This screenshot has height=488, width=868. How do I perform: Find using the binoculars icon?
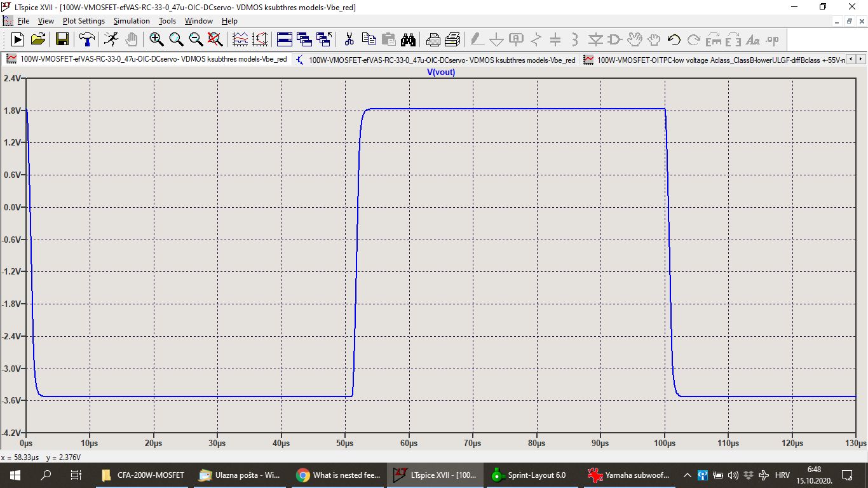(x=408, y=39)
